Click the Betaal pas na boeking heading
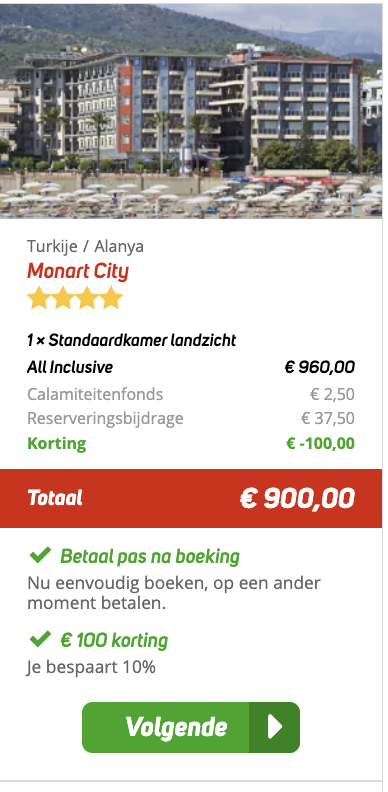 tap(150, 557)
